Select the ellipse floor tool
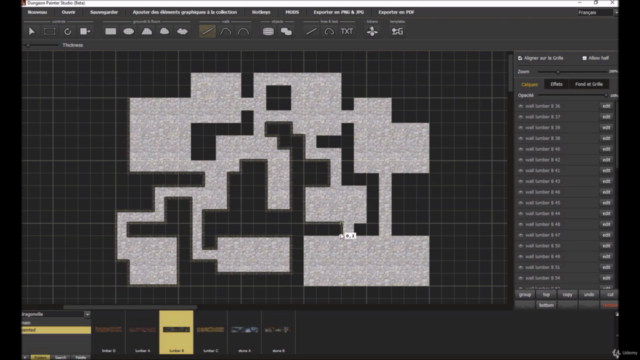 (129, 31)
